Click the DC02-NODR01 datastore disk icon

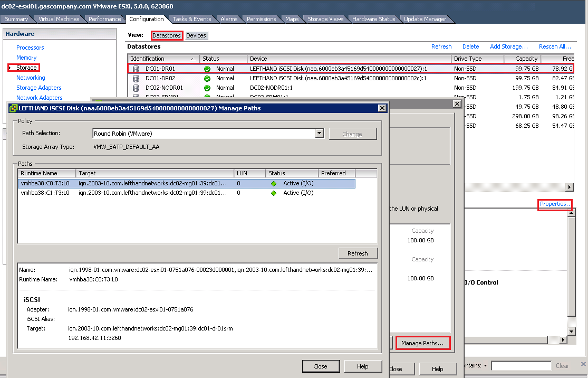pyautogui.click(x=136, y=88)
